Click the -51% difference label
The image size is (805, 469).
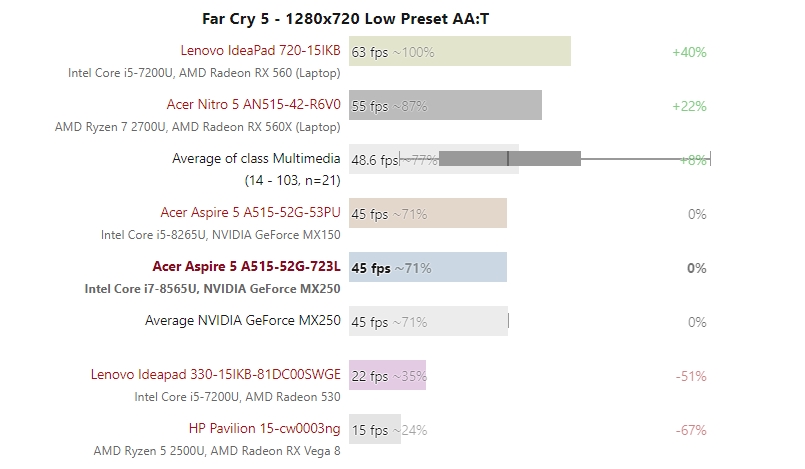point(690,376)
